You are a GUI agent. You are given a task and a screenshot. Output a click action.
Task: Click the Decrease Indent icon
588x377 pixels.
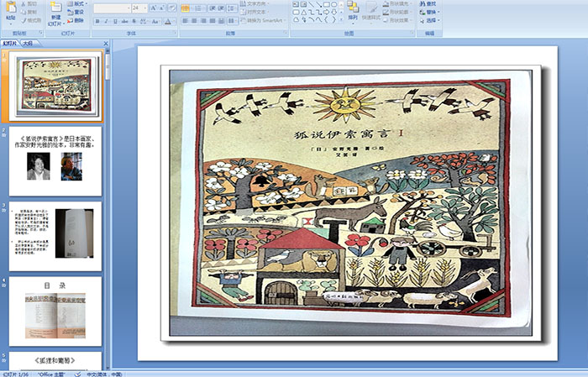(212, 8)
